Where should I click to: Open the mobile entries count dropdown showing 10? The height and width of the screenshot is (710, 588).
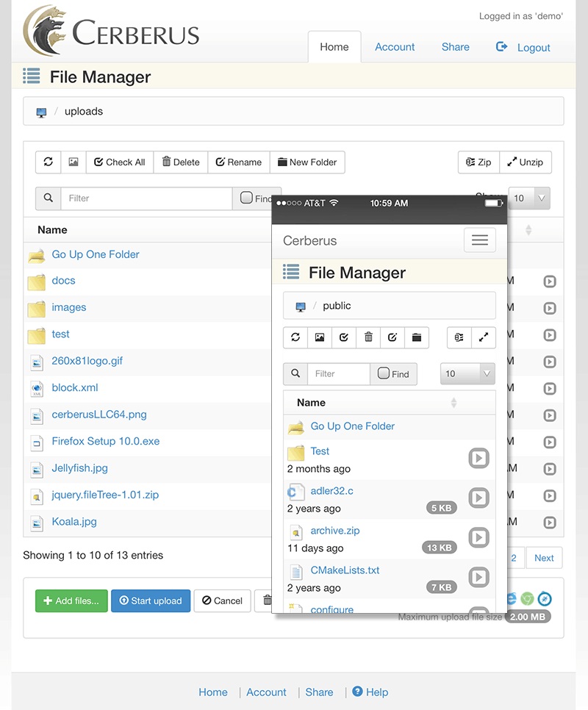[467, 373]
